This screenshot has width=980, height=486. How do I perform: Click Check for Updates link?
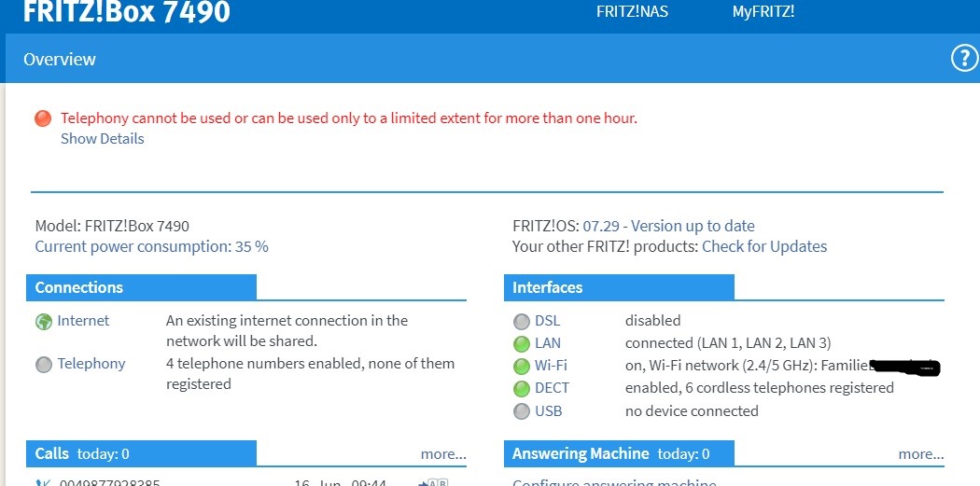[764, 247]
